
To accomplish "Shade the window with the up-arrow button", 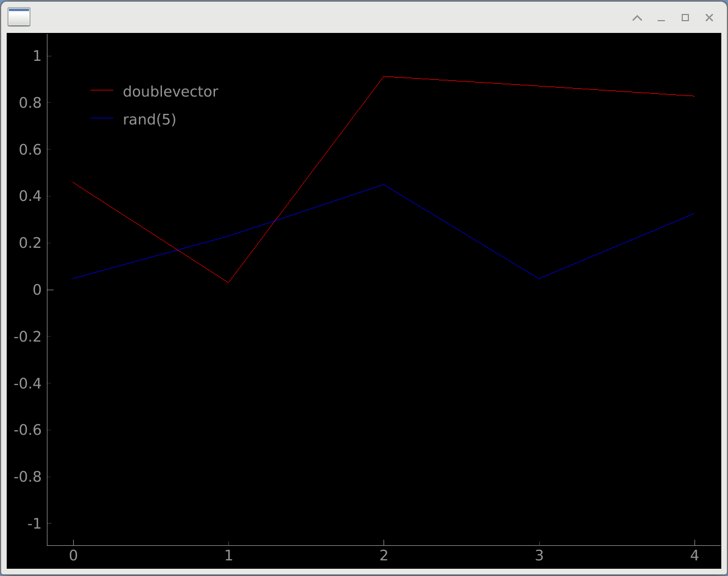I will coord(637,18).
